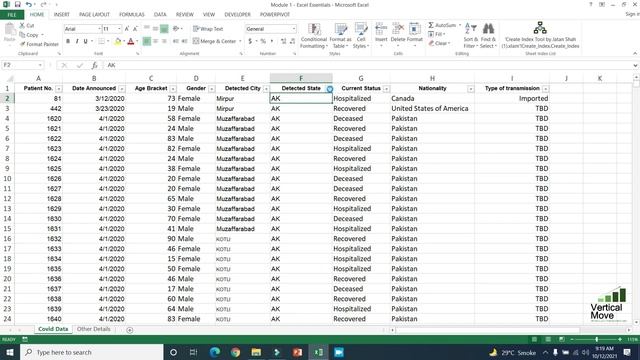Open the FILE tab
Screen dimensions: 640x360
coord(12,15)
